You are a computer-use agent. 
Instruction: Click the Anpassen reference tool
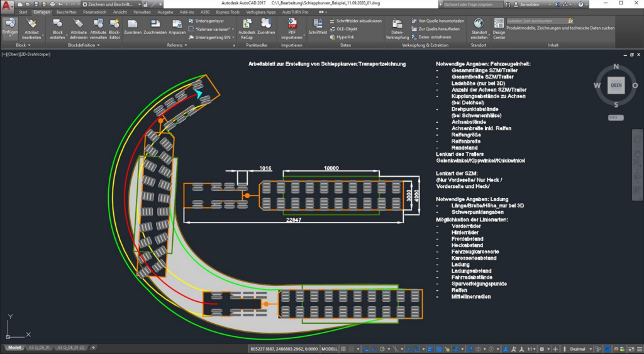tap(177, 26)
